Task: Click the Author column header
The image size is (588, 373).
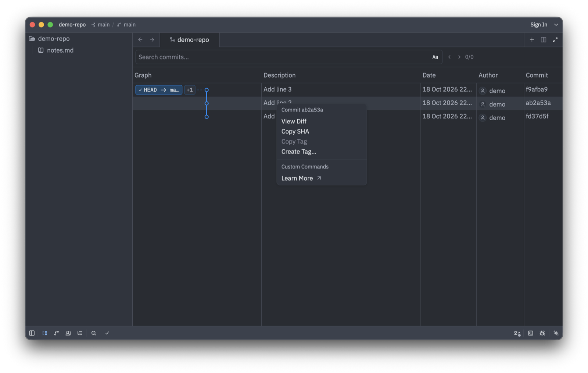Action: [488, 75]
